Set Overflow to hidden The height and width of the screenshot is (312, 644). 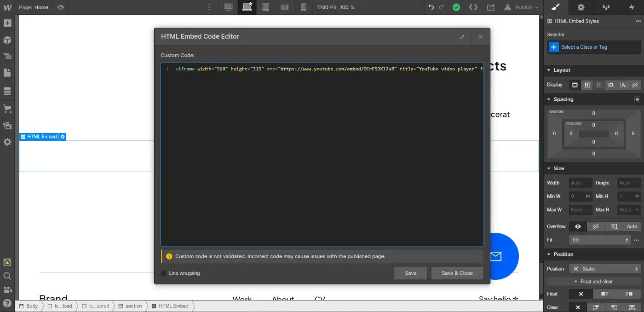click(x=596, y=226)
